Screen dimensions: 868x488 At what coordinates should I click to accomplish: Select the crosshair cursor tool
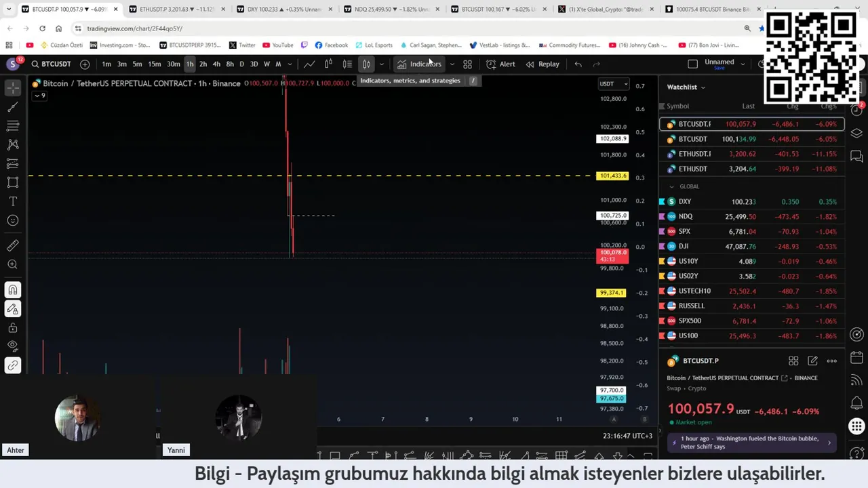(x=12, y=88)
